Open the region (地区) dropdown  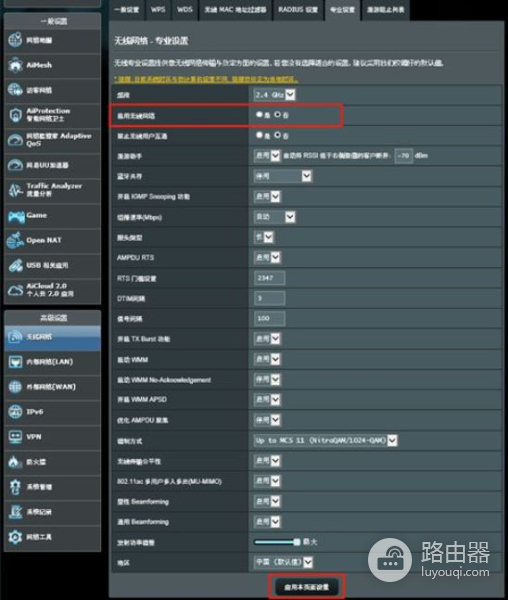[x=283, y=562]
